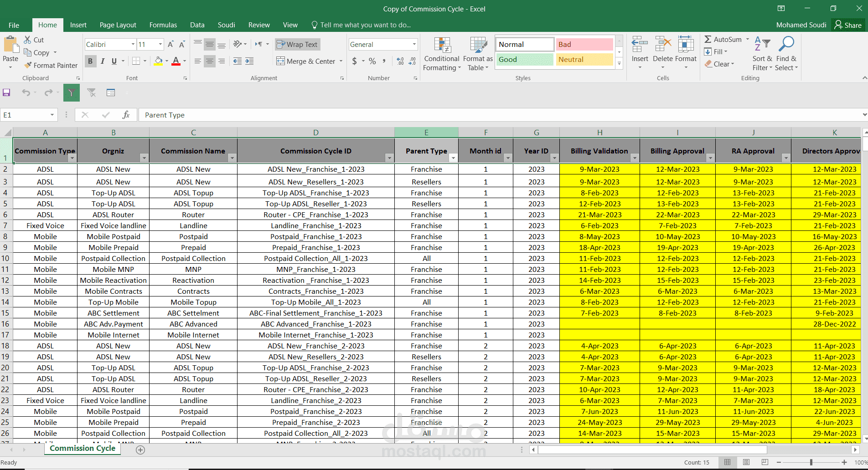This screenshot has height=470, width=868.
Task: Add a new sheet with plus button
Action: [140, 450]
